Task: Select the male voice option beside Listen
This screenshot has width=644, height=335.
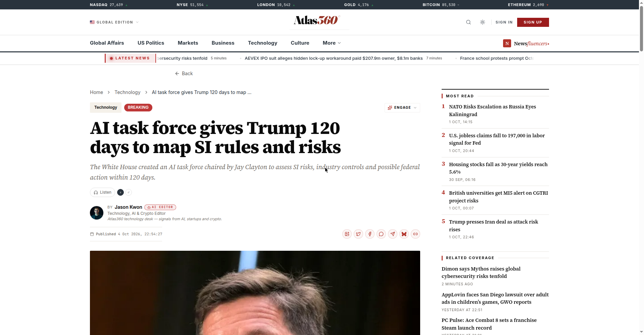Action: [129, 192]
